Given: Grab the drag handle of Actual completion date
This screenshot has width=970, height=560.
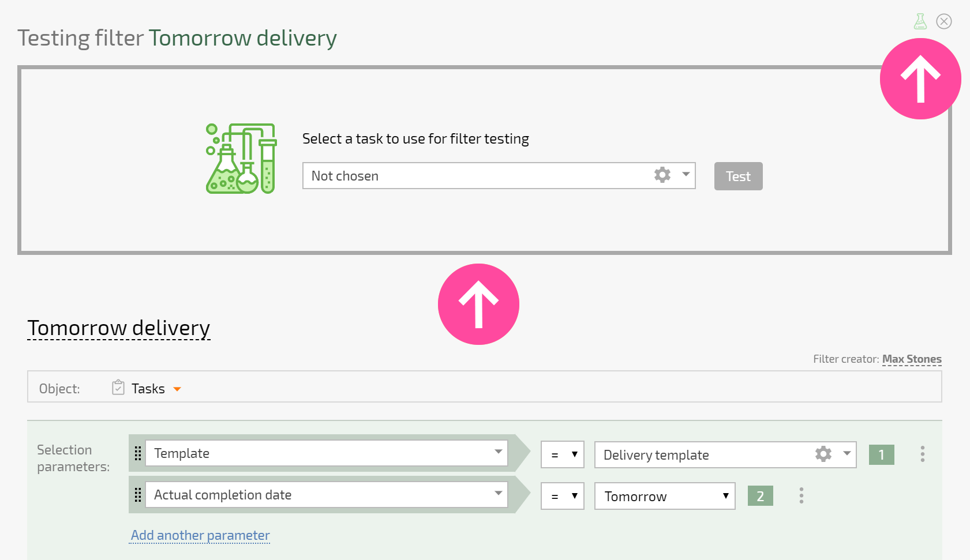Looking at the screenshot, I should tap(138, 495).
